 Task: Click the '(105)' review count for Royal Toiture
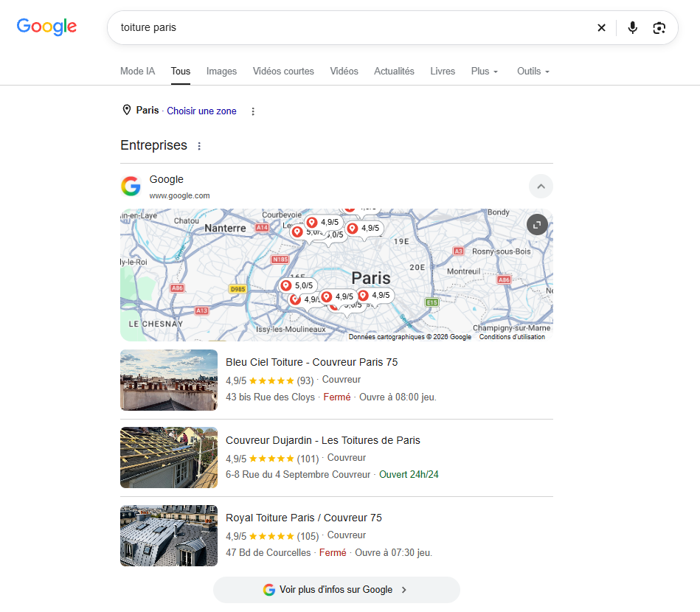[308, 536]
